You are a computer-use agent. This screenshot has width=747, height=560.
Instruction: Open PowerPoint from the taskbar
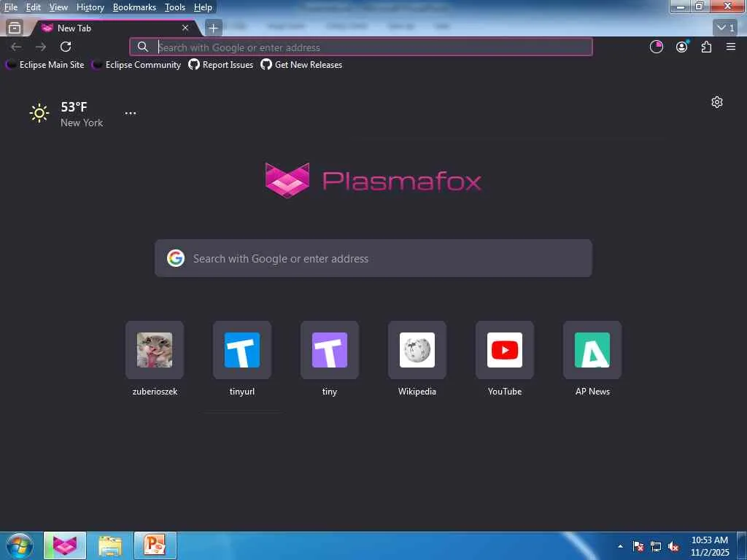point(155,545)
